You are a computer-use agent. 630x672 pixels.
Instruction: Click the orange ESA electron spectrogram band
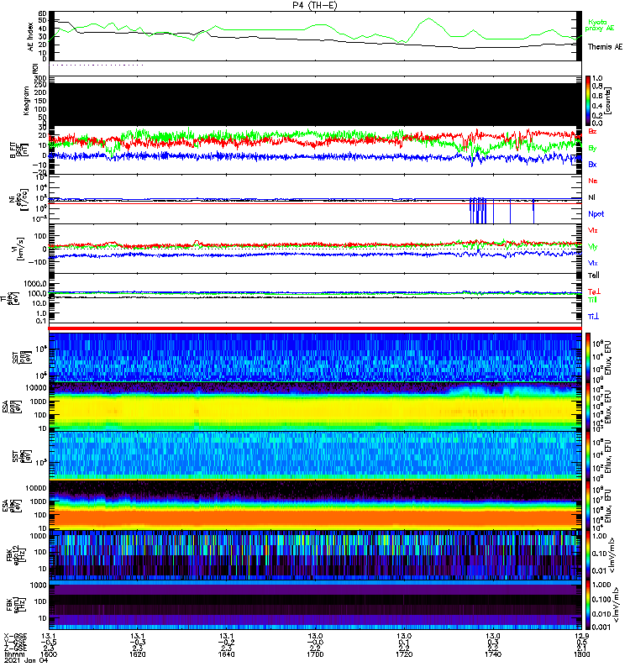pos(315,519)
